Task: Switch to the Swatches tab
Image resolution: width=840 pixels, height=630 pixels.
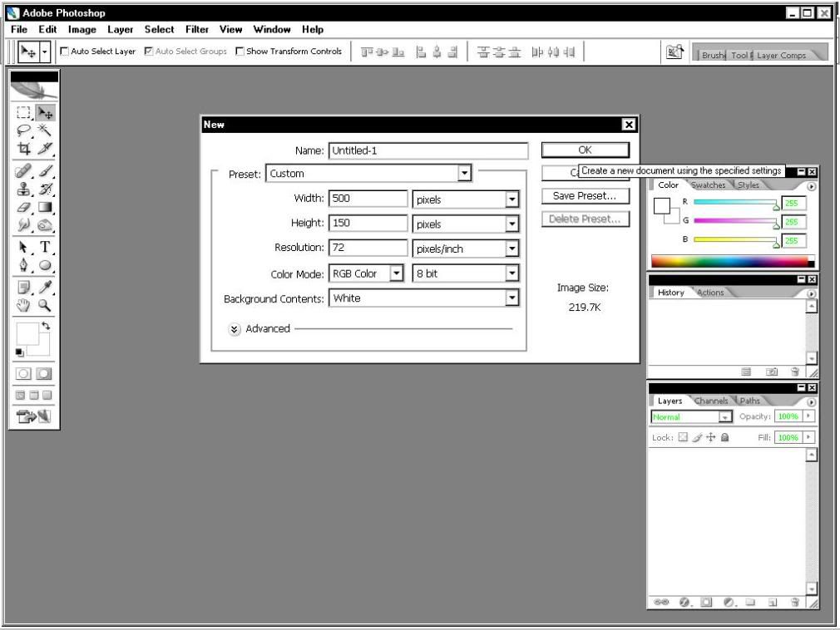Action: pyautogui.click(x=709, y=185)
